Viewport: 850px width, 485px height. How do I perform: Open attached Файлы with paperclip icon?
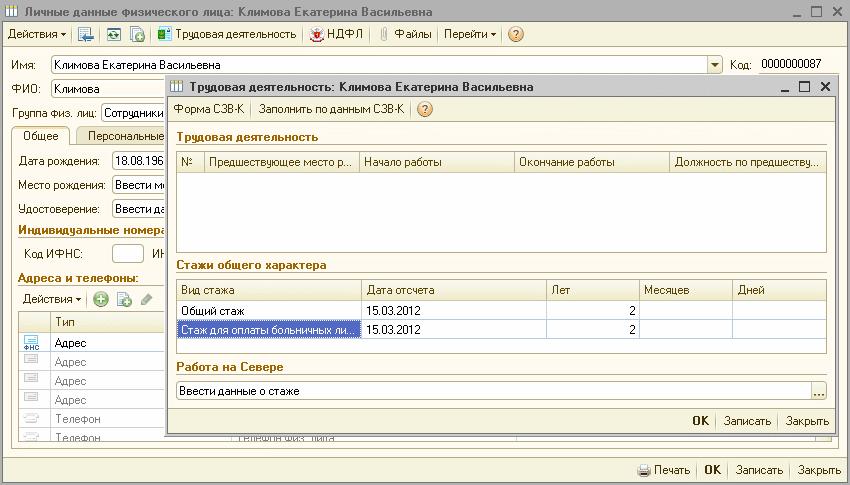tap(405, 34)
